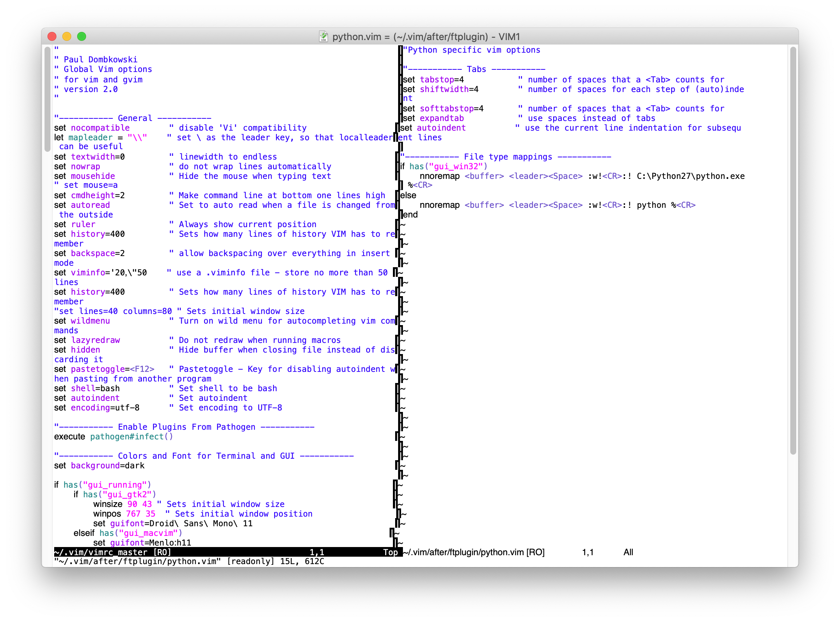
Task: Click 'guifont=Menlo:h11' setting
Action: [x=151, y=543]
